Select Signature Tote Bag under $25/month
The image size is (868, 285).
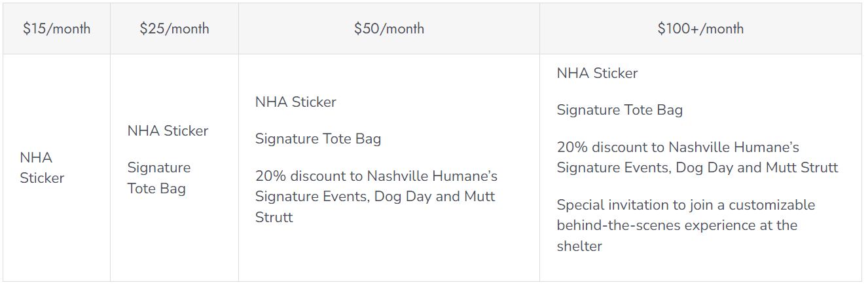pos(158,178)
